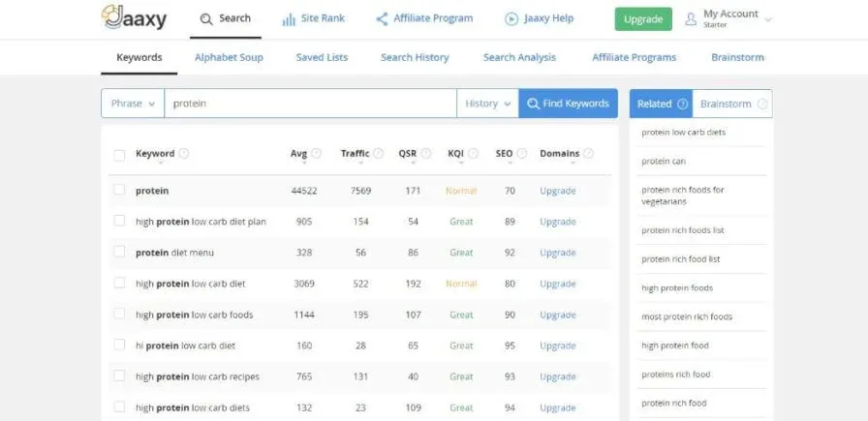This screenshot has height=421, width=868.
Task: Select checkbox for 'high protein low carb diet plan'
Action: (x=119, y=221)
